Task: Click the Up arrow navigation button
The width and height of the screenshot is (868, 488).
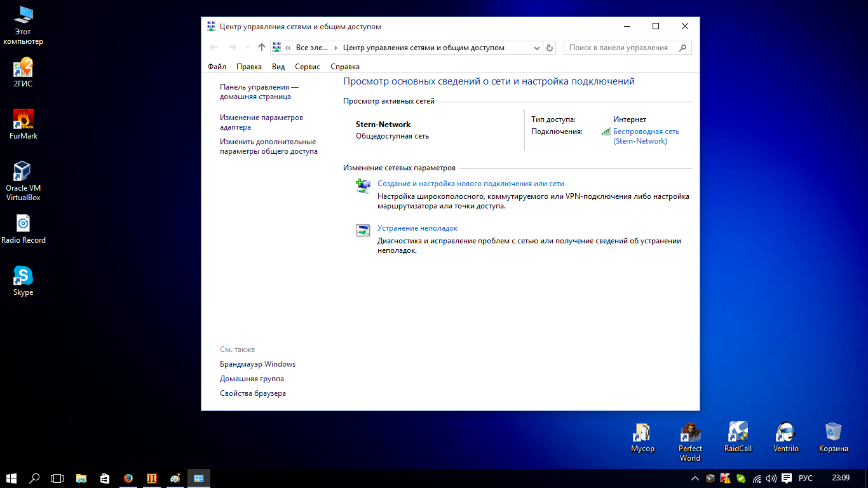Action: pos(261,48)
